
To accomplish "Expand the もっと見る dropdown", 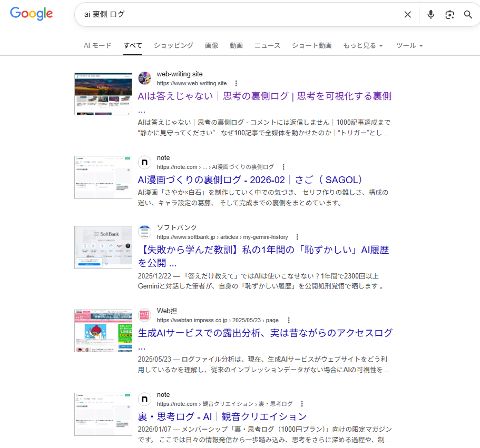I will 363,46.
